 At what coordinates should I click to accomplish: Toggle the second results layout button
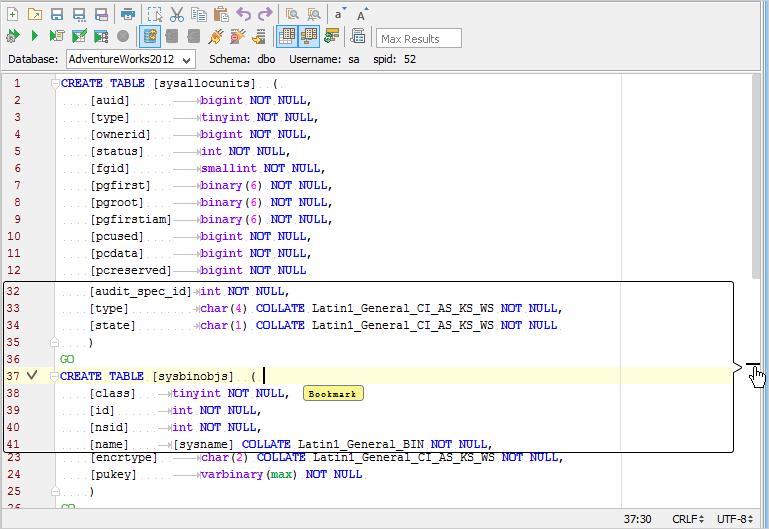pos(309,37)
